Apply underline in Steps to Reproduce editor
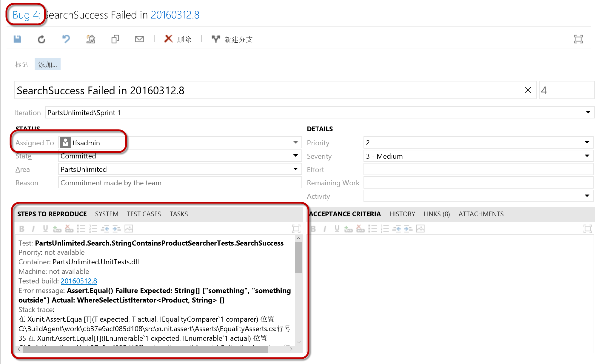 (45, 229)
